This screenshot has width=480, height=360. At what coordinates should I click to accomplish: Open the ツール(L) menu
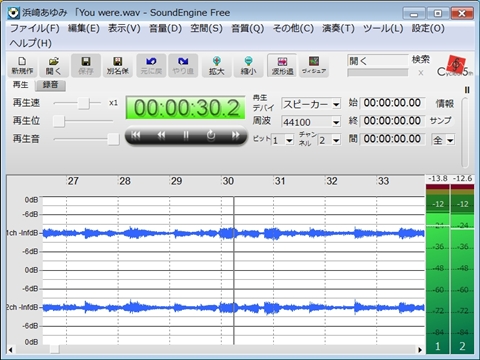(383, 28)
